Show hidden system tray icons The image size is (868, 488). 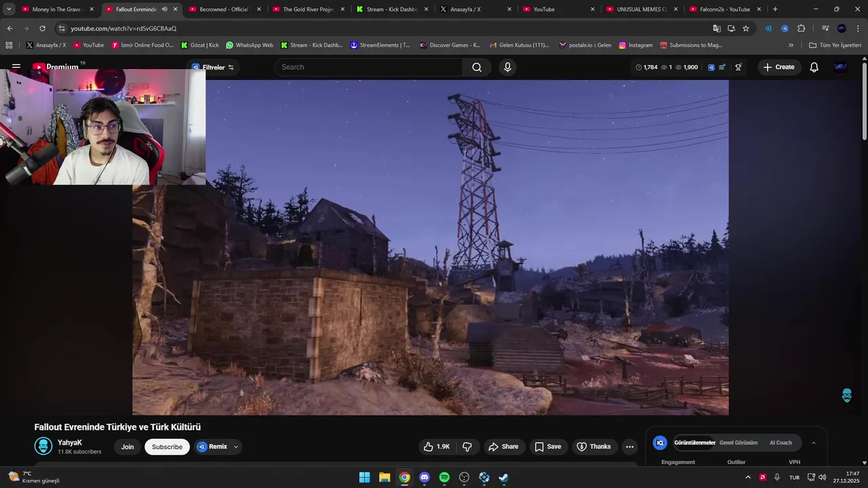coord(748,477)
